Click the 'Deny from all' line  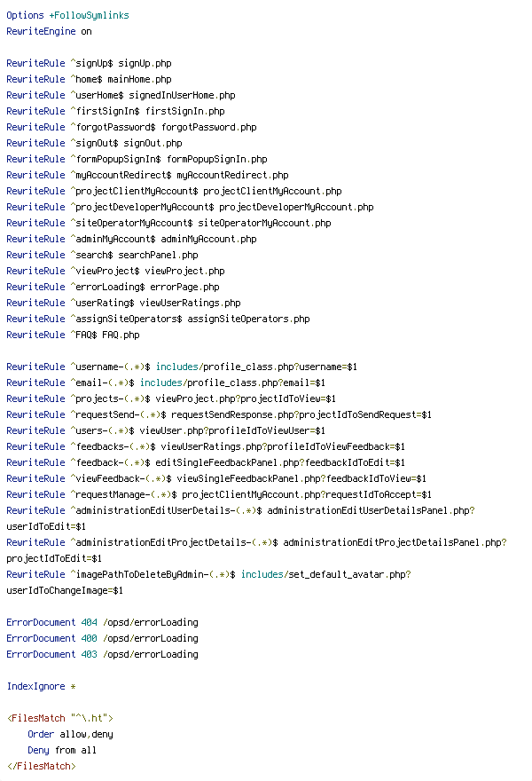click(62, 749)
